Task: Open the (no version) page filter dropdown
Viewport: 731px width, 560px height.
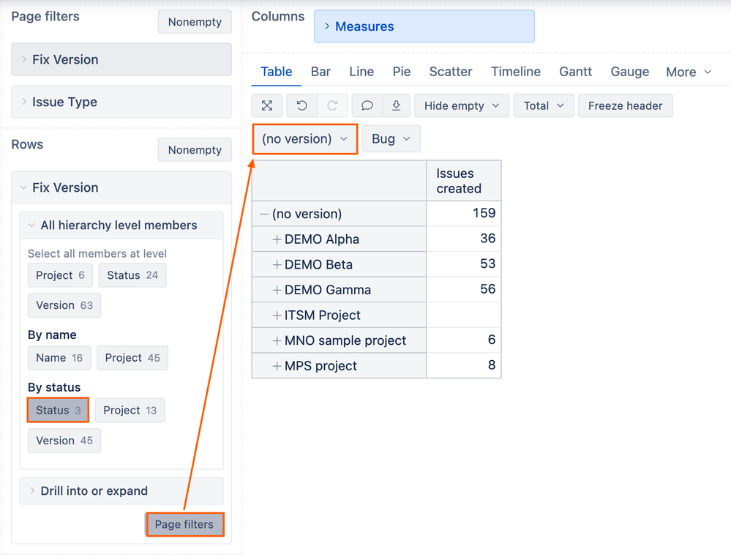Action: point(305,139)
